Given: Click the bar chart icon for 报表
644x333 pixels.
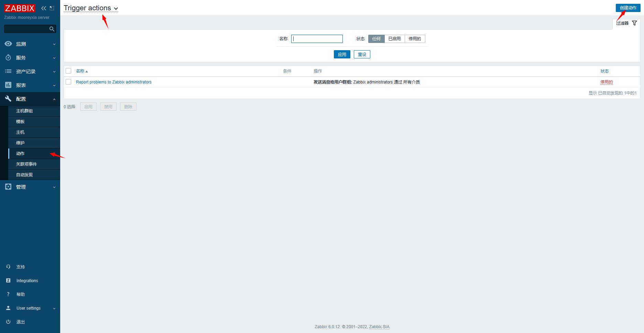Looking at the screenshot, I should tap(8, 85).
